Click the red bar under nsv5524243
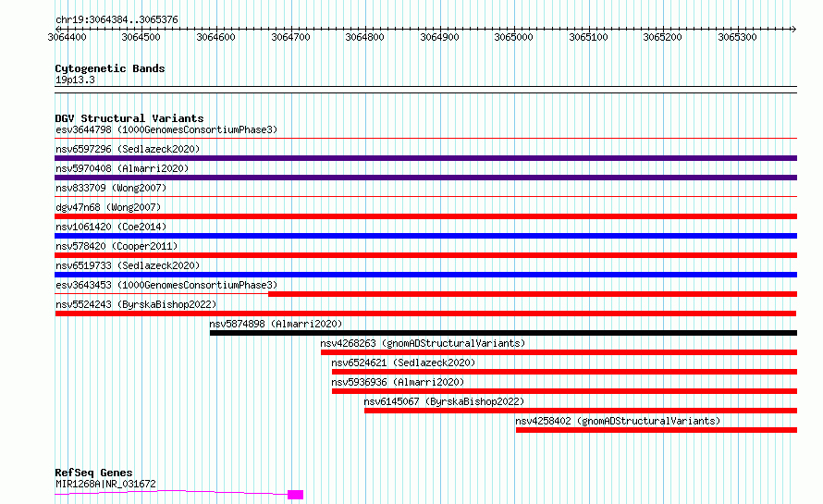 point(425,313)
